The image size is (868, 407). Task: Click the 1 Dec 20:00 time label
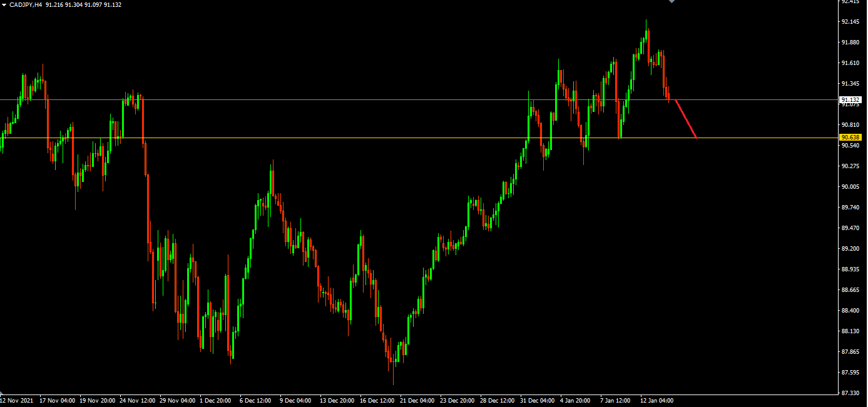pos(216,400)
